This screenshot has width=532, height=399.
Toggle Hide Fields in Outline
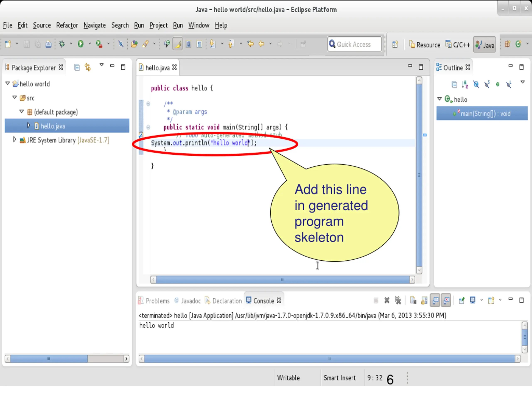pos(476,84)
